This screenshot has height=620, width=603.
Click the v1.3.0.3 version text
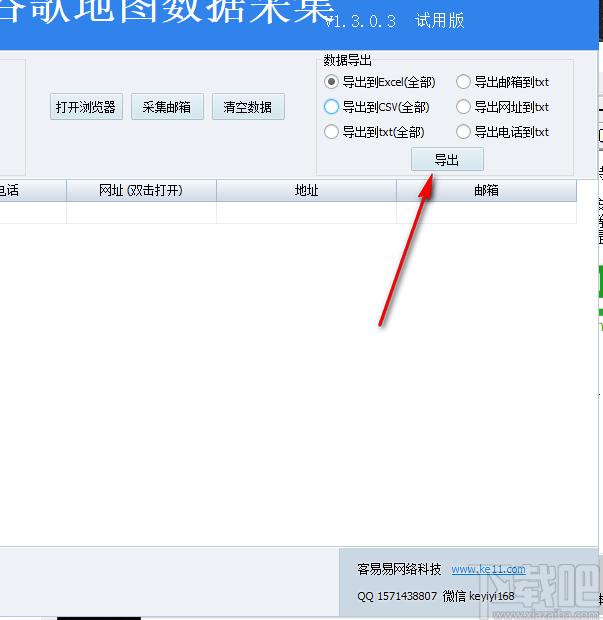(360, 21)
